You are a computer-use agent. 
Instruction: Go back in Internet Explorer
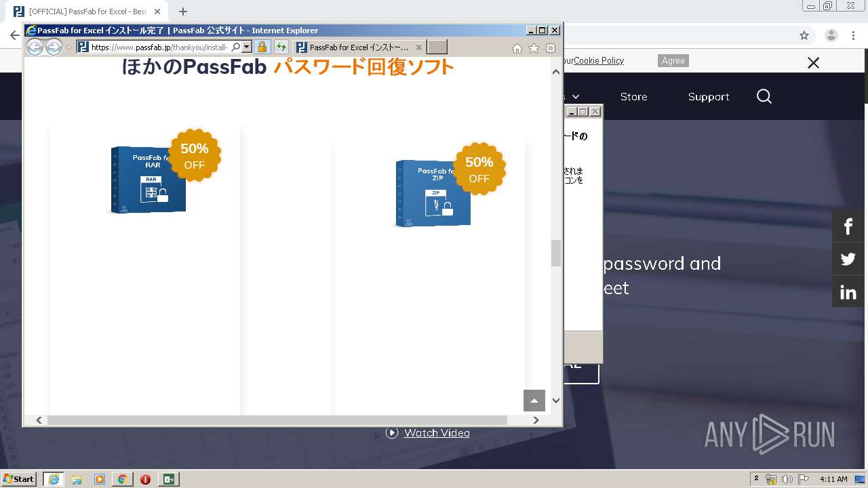click(35, 47)
